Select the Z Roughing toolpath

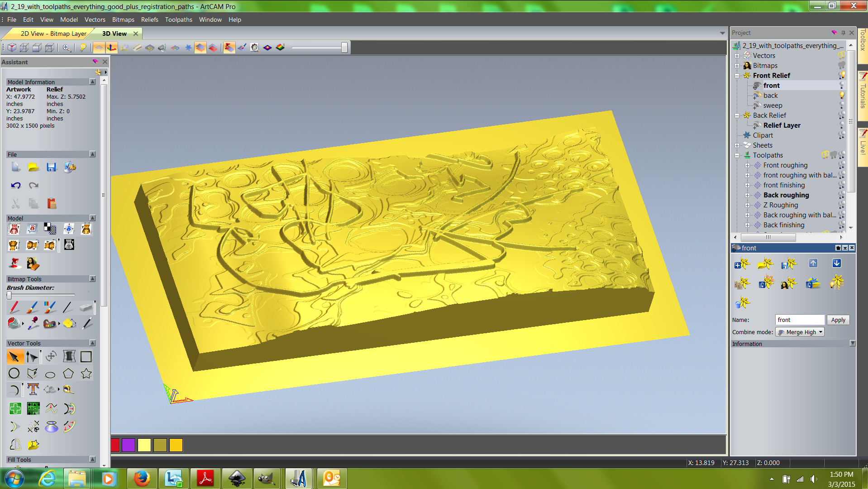click(781, 205)
